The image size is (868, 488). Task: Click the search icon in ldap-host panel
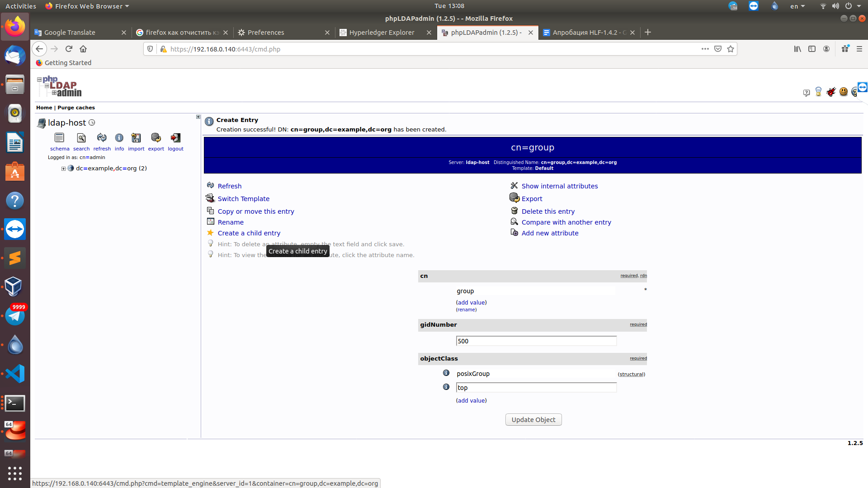click(x=81, y=138)
